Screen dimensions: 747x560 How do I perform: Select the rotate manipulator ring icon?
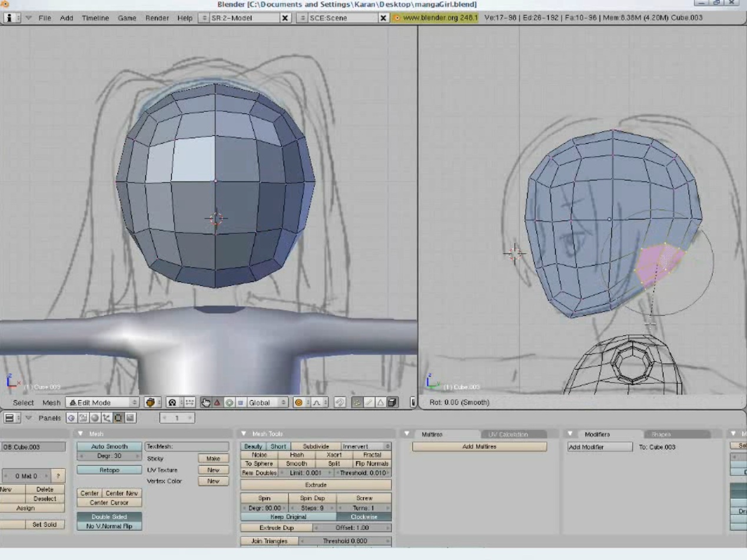[x=230, y=402]
